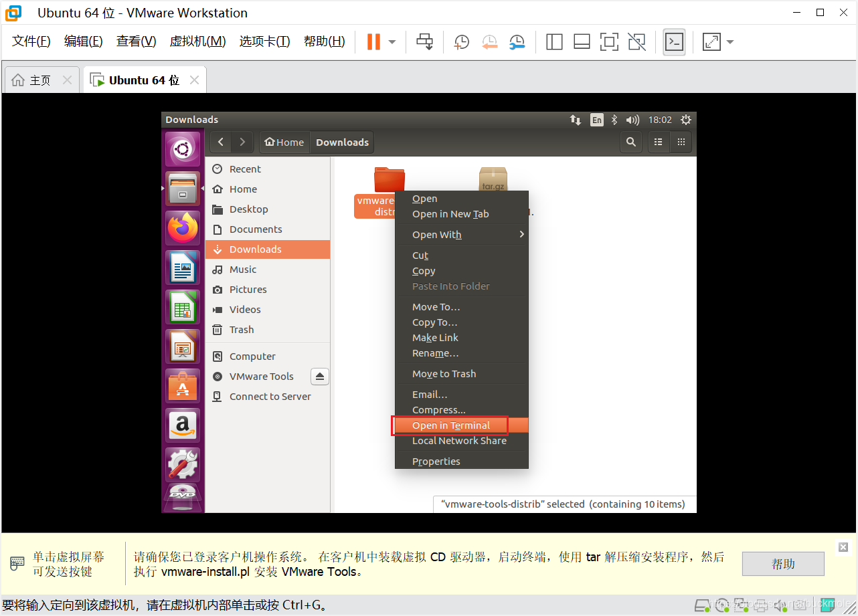Expand the stretch display dropdown arrow

730,42
